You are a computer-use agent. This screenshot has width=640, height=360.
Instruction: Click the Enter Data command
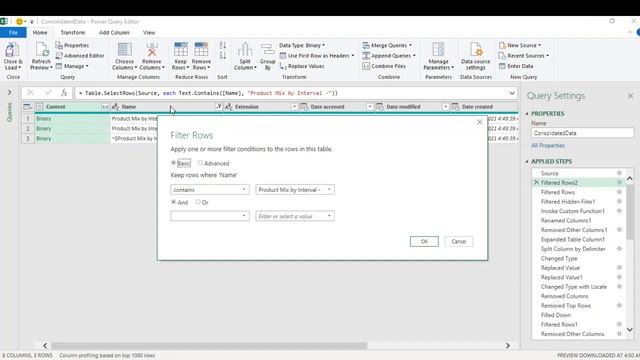(516, 66)
